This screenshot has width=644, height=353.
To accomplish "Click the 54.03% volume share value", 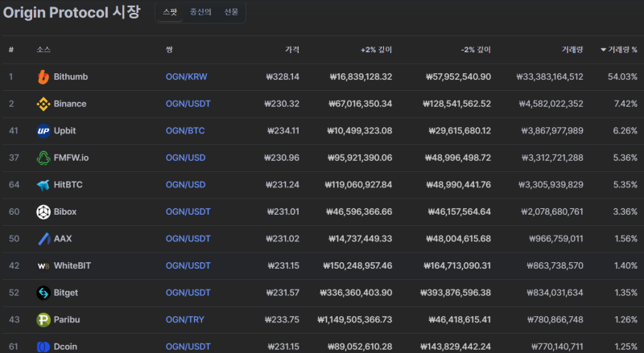I will [x=622, y=76].
